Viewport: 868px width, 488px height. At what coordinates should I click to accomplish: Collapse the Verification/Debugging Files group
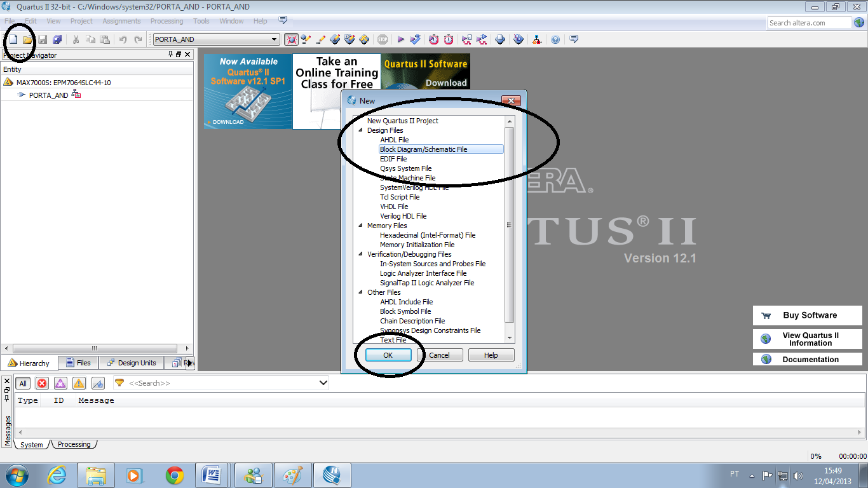tap(361, 254)
